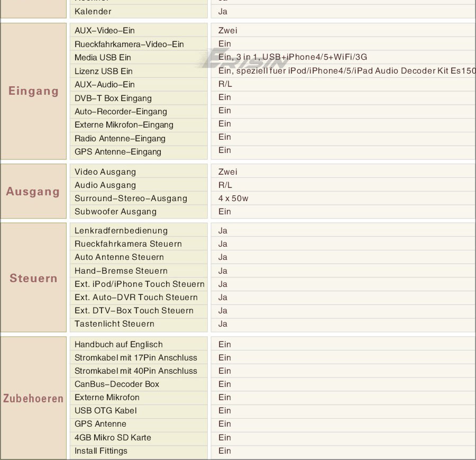This screenshot has height=460, width=476.
Task: Click the Kalender row label
Action: tap(93, 12)
